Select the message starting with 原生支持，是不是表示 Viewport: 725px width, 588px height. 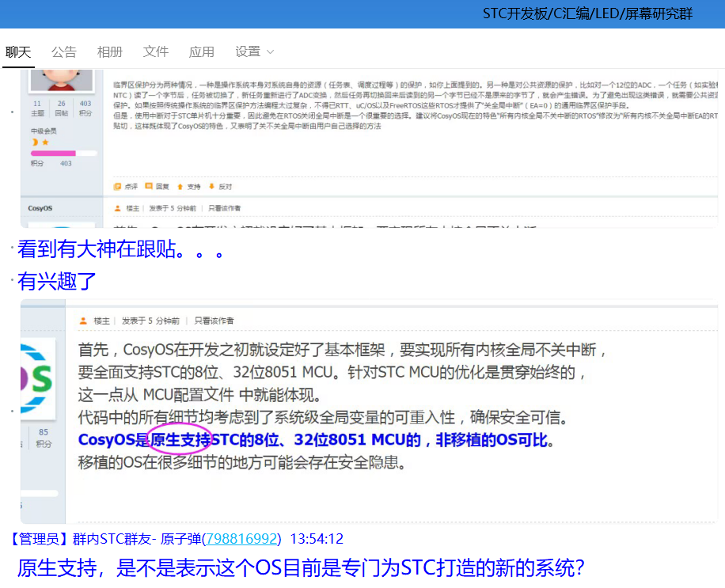pyautogui.click(x=301, y=567)
